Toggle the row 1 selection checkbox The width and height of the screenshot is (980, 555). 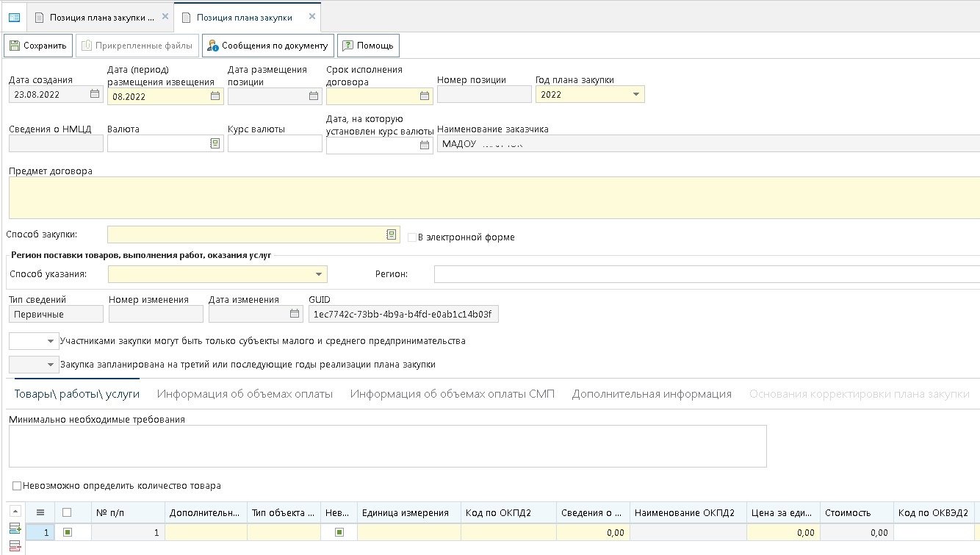coord(68,532)
